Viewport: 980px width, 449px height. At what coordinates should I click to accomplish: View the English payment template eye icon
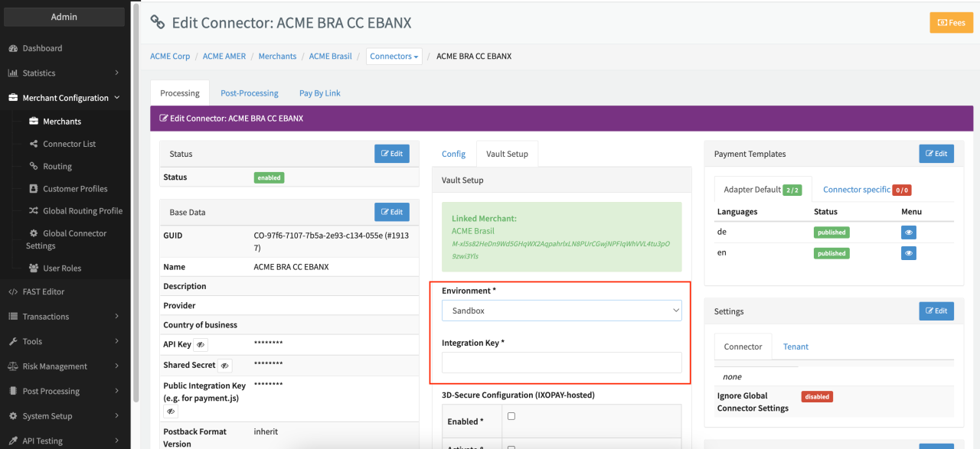pos(908,253)
